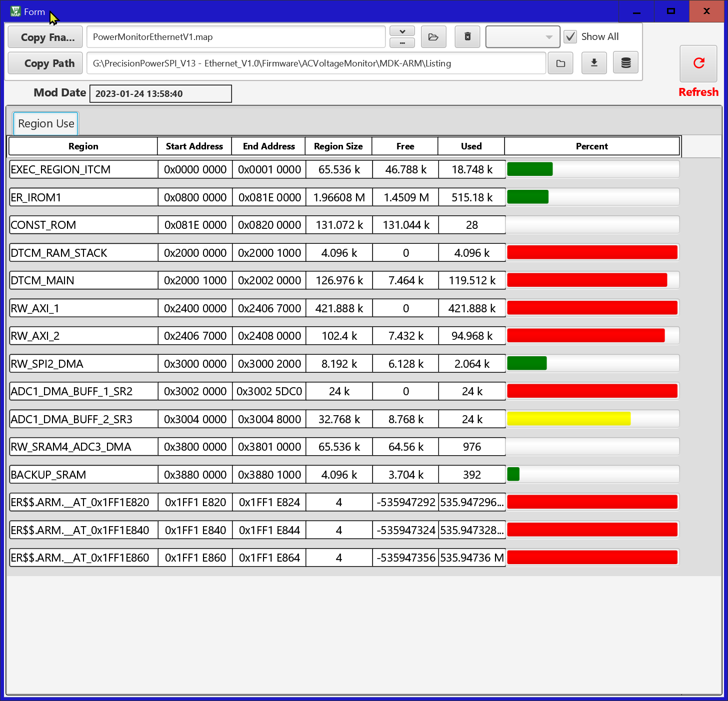
Task: Click free value -535947292
Action: (x=406, y=502)
